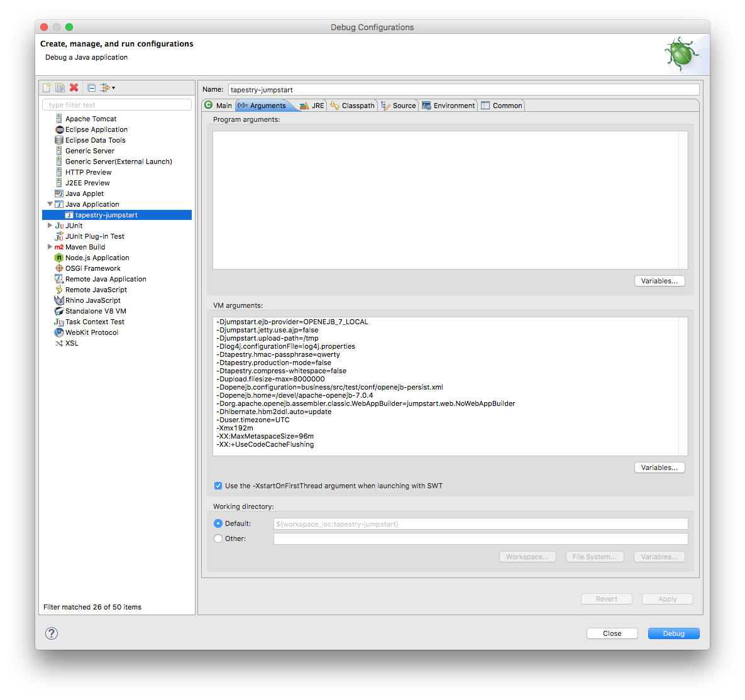Click the Workspace... button

click(x=527, y=557)
